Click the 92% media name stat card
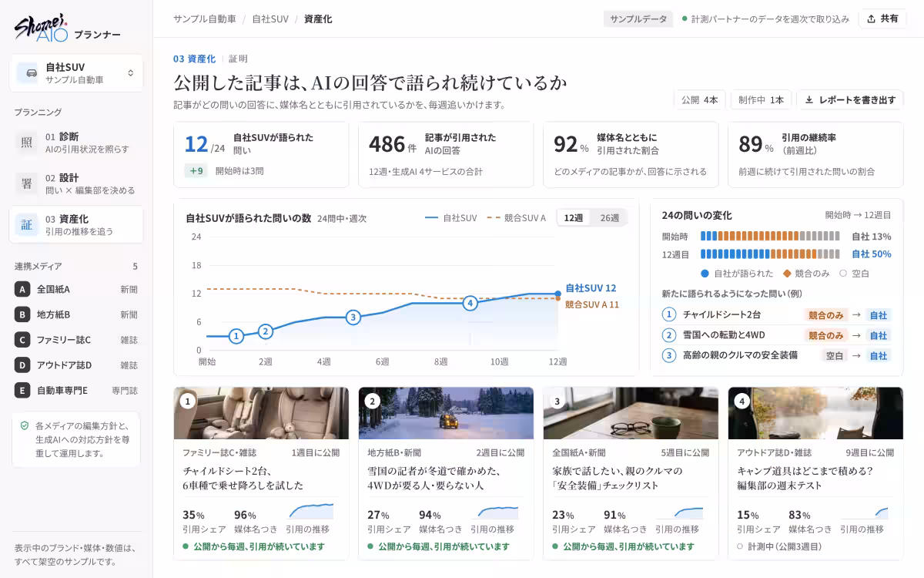Image resolution: width=924 pixels, height=578 pixels. click(x=631, y=154)
